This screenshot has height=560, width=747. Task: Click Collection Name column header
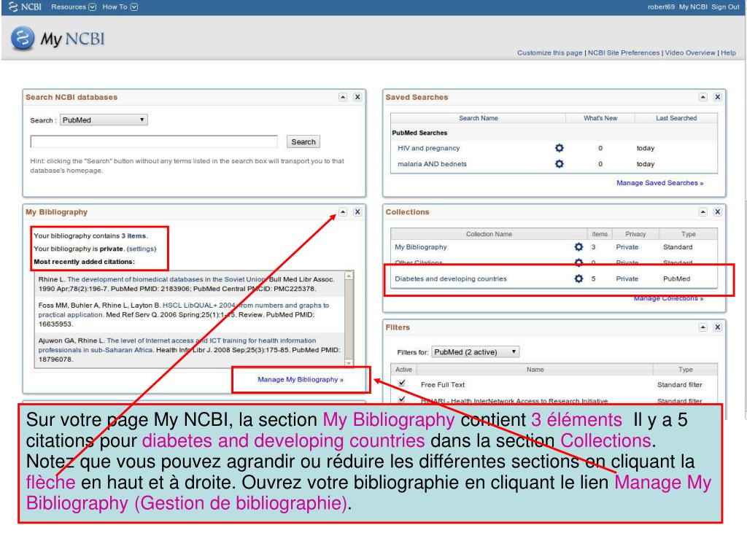point(488,234)
